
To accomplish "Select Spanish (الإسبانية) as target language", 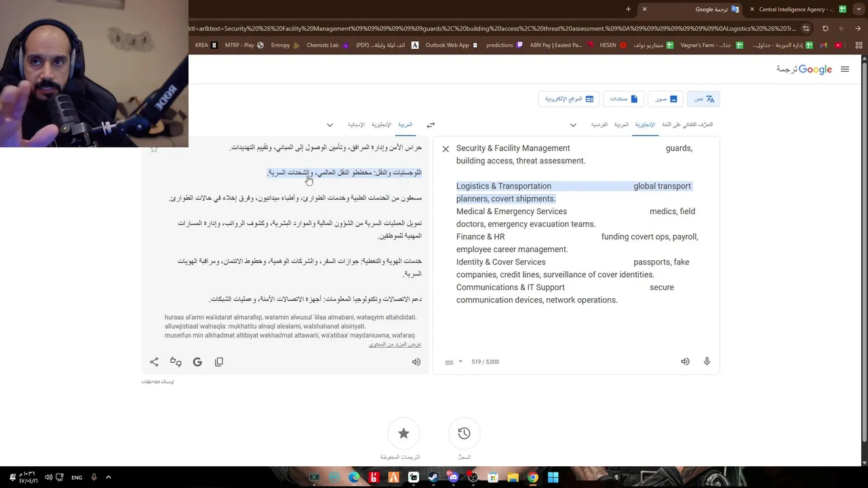I will tap(356, 125).
